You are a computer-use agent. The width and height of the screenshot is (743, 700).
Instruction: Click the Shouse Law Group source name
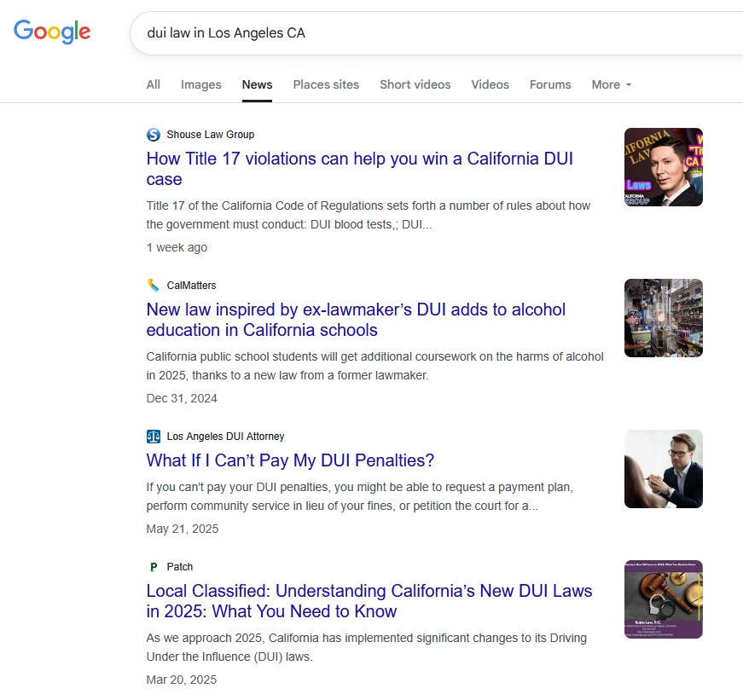(211, 135)
